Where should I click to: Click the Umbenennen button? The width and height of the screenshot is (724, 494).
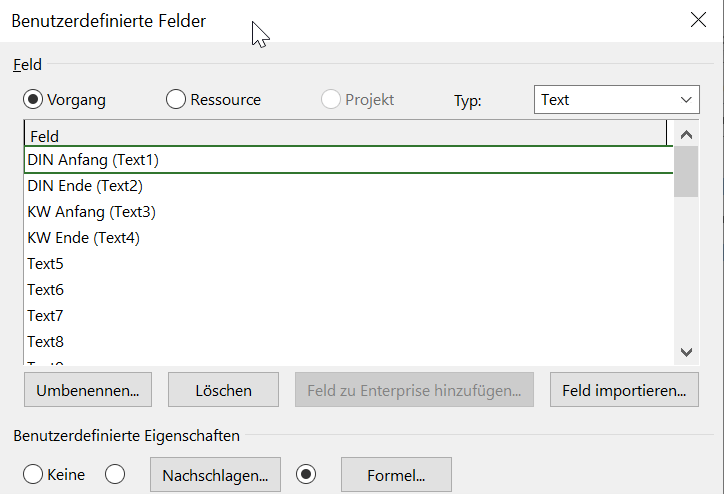pyautogui.click(x=87, y=390)
